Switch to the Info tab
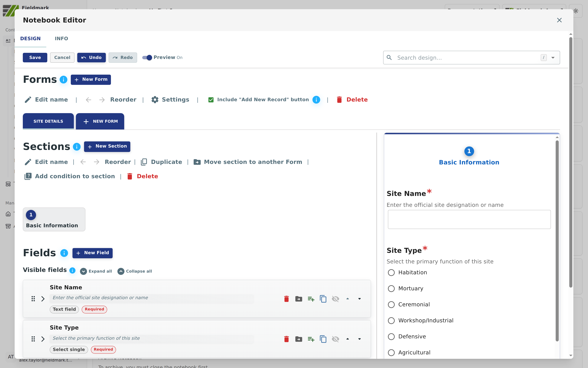The height and width of the screenshot is (368, 588). pos(61,39)
